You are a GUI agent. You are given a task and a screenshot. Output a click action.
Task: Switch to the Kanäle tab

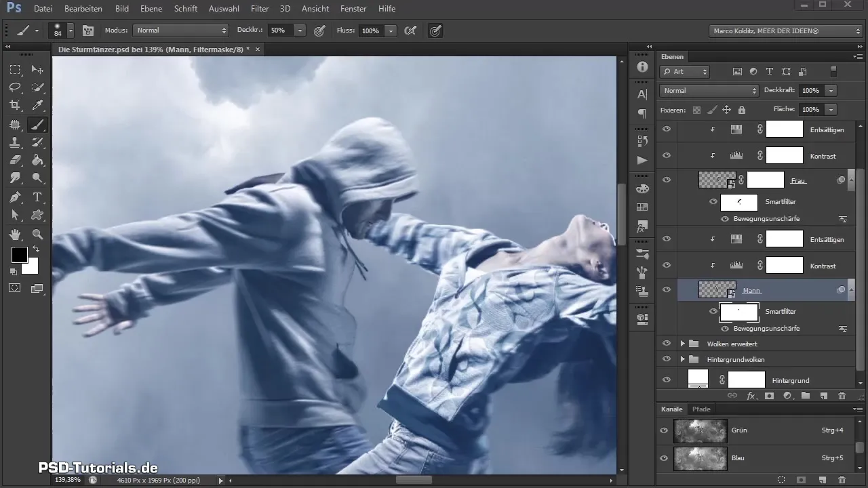tap(671, 409)
